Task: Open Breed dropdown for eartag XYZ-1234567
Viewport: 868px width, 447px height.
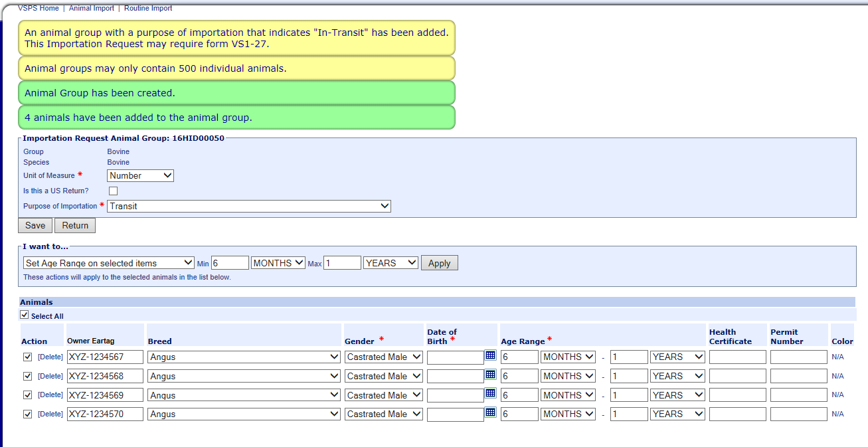Action: point(244,357)
